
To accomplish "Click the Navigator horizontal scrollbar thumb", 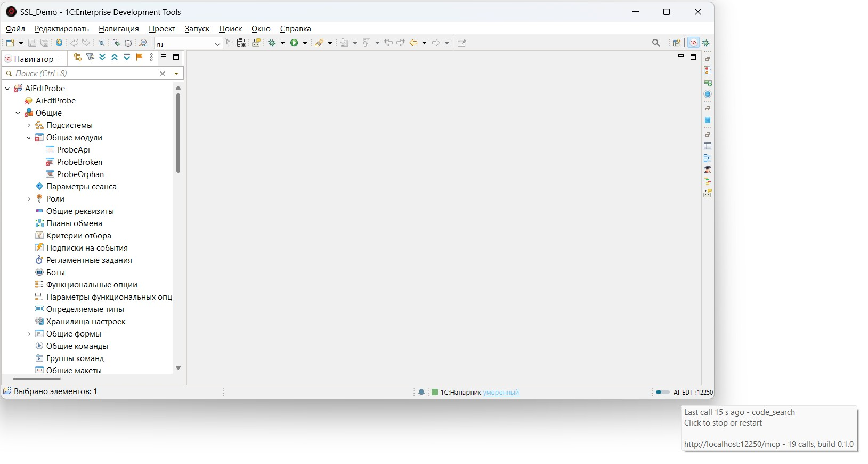I will pos(36,379).
